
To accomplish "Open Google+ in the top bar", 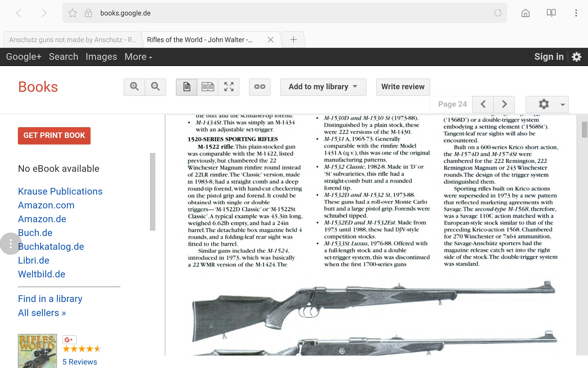I will tap(24, 57).
